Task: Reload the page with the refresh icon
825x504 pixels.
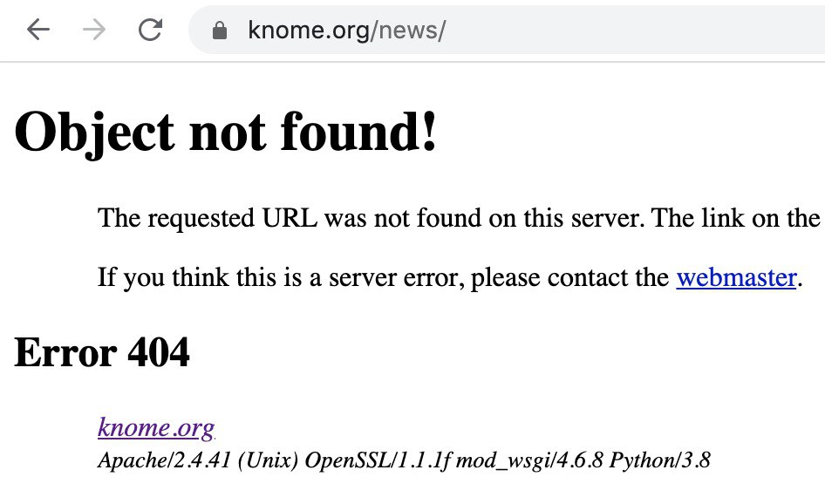Action: click(151, 31)
